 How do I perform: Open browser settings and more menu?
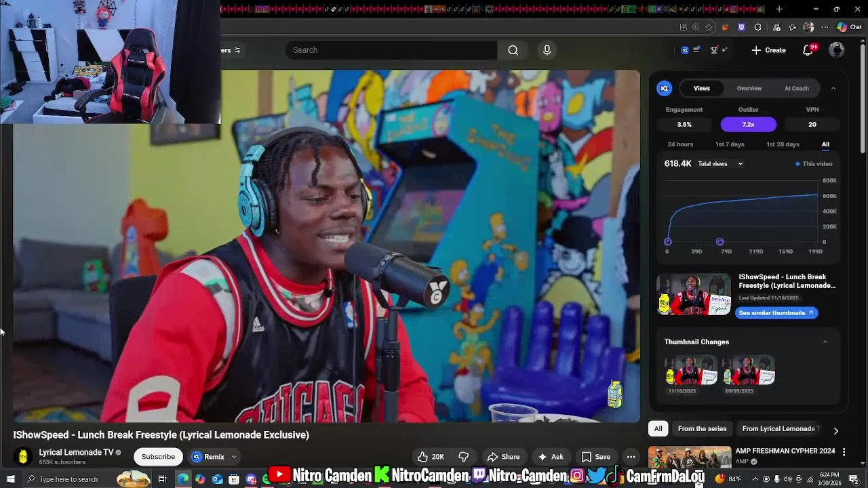(x=825, y=27)
